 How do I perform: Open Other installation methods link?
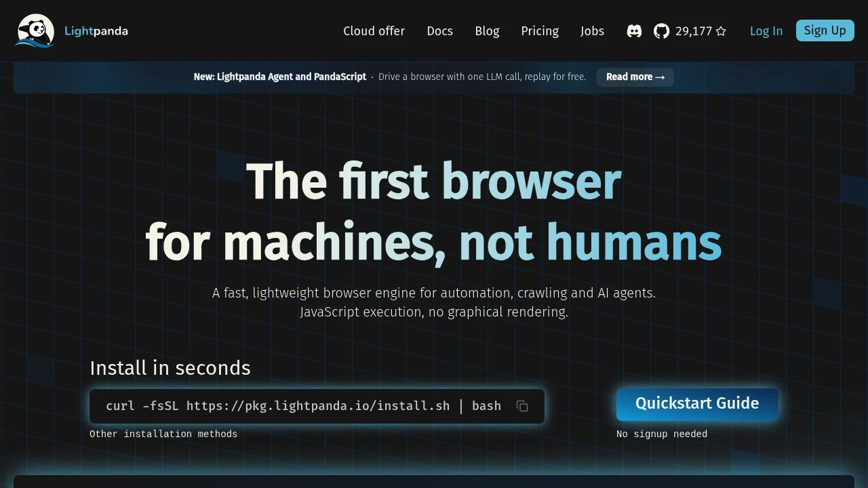[163, 434]
